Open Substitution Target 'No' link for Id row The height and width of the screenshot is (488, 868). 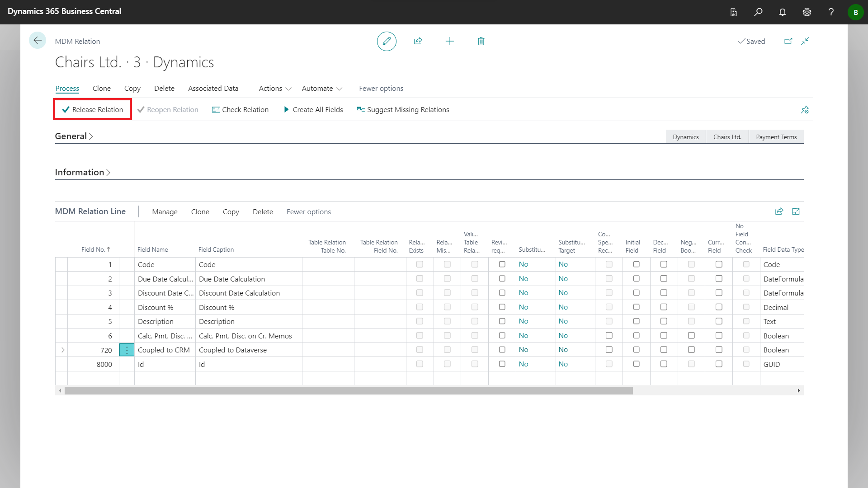(563, 364)
